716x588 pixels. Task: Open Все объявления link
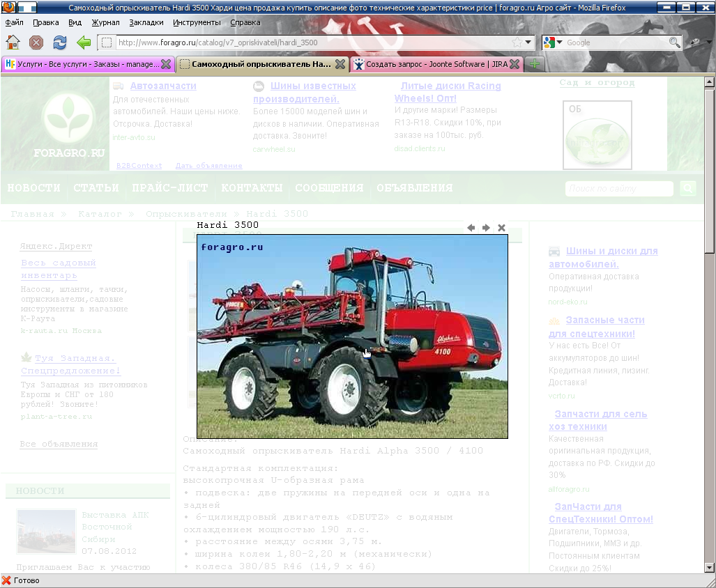click(59, 444)
